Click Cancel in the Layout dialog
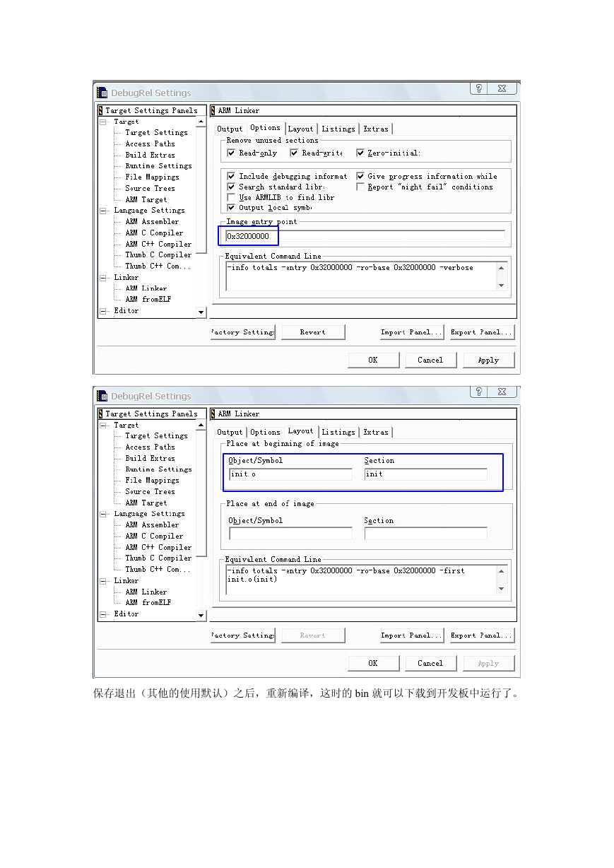The width and height of the screenshot is (614, 868). pos(430,663)
